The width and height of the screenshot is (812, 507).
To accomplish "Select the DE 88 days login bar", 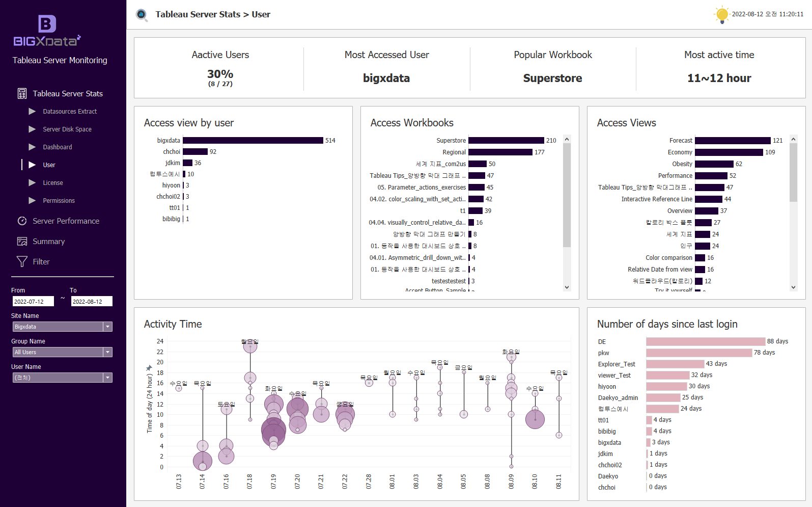I will coord(706,341).
